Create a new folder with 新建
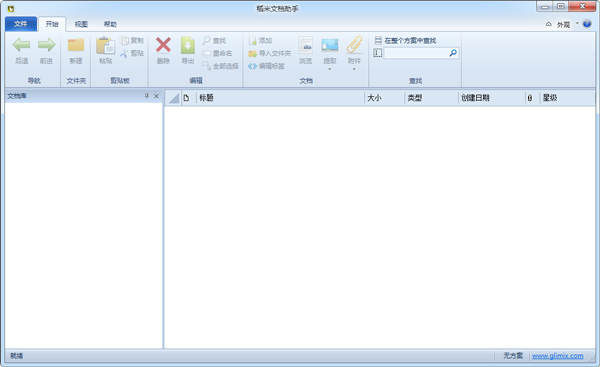The image size is (600, 367). click(x=76, y=50)
